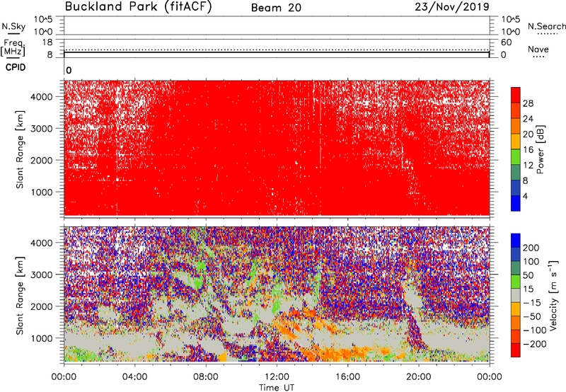Click the '08:00' time axis label

coord(206,377)
